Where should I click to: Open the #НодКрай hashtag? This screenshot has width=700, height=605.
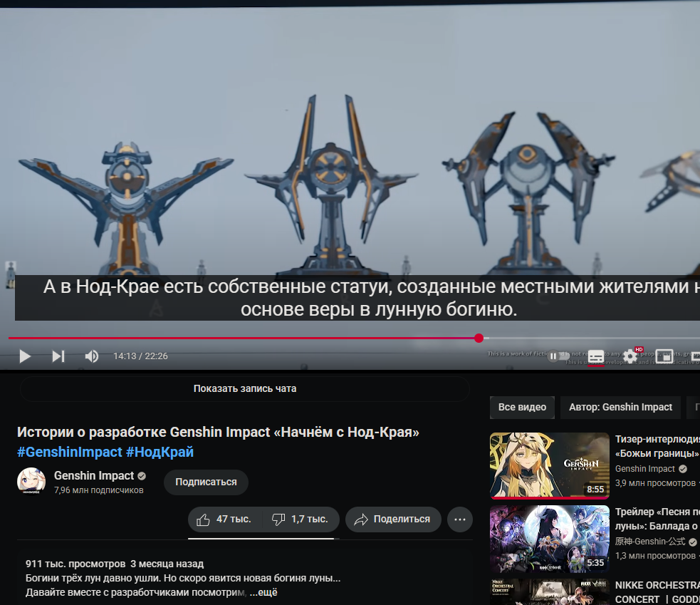click(160, 453)
